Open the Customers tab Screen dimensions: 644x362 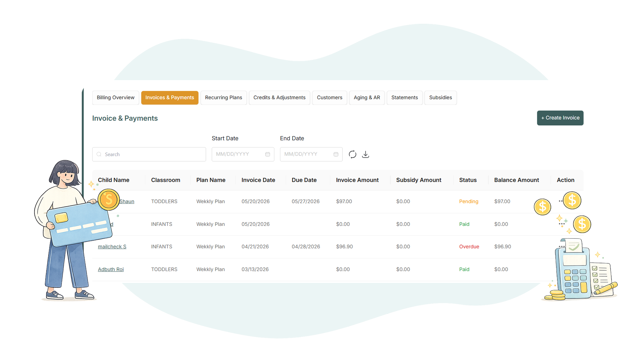pyautogui.click(x=329, y=98)
